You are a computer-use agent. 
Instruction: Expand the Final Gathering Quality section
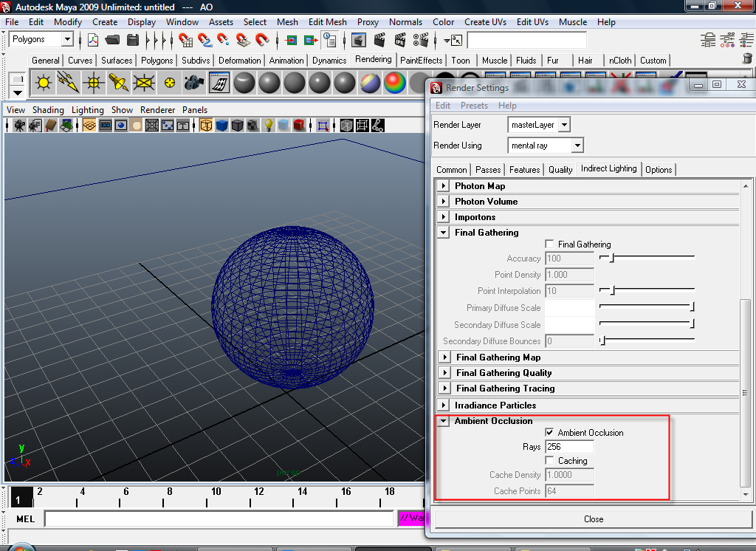[x=444, y=372]
